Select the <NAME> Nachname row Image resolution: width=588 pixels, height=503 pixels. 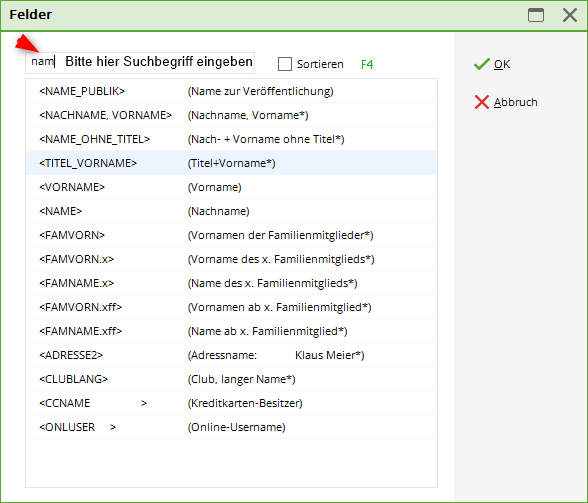click(231, 211)
